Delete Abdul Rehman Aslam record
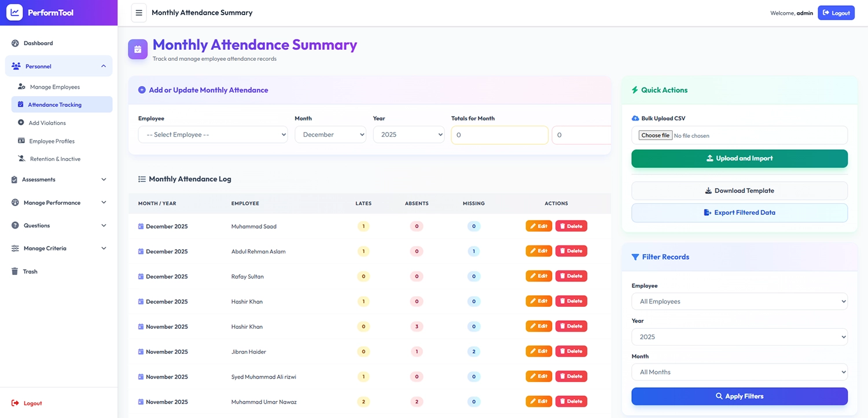Image resolution: width=868 pixels, height=418 pixels. pos(571,251)
